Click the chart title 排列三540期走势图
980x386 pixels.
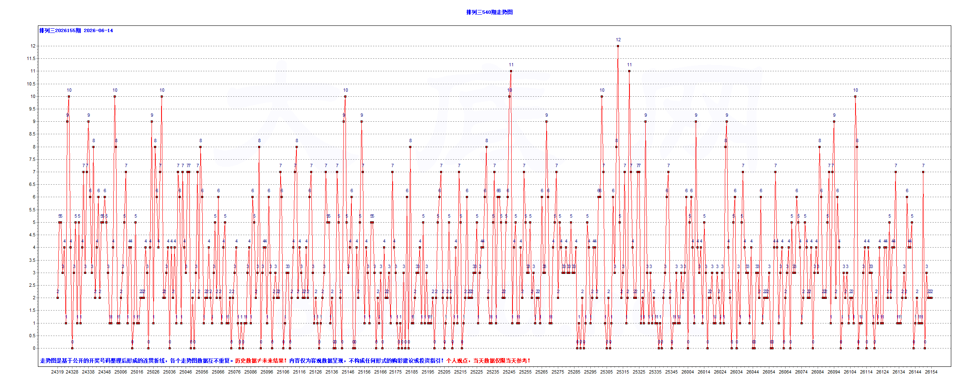pyautogui.click(x=489, y=12)
